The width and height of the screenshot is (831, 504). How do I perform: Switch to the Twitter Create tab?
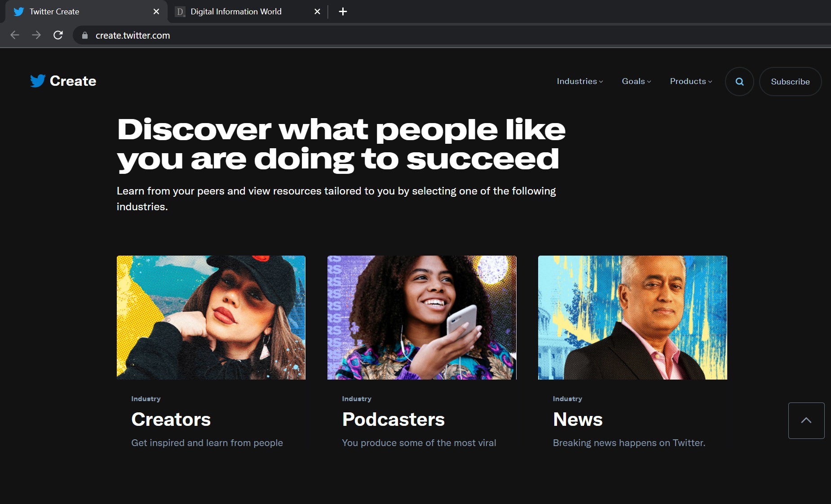[85, 12]
